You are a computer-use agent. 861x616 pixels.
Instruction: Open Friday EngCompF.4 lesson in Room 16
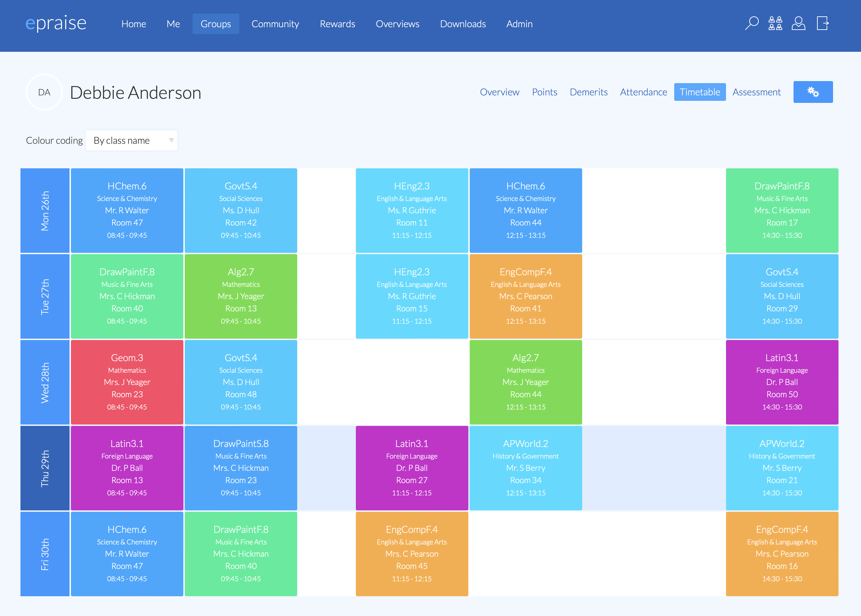pos(782,554)
